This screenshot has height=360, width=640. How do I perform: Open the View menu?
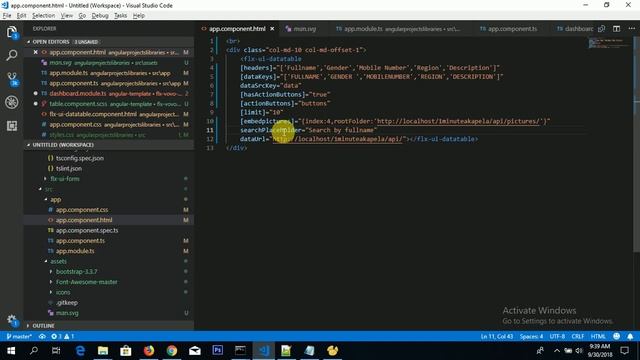click(x=67, y=16)
